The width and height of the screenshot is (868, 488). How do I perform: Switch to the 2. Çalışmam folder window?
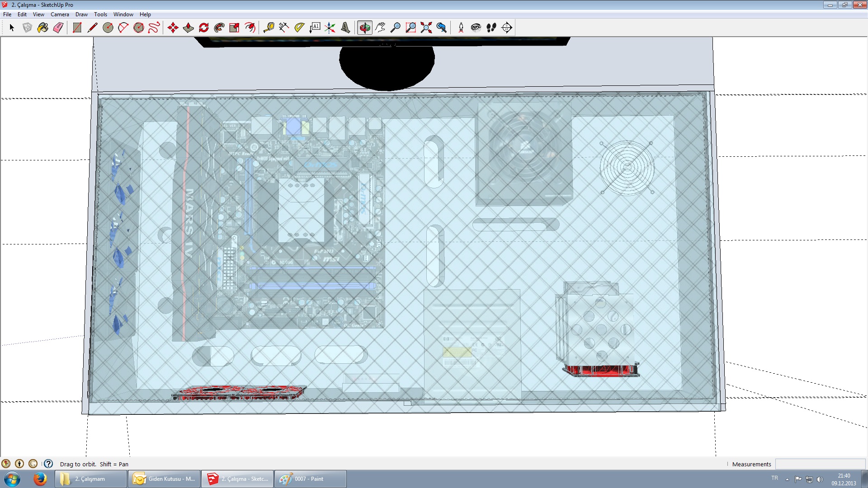91,479
